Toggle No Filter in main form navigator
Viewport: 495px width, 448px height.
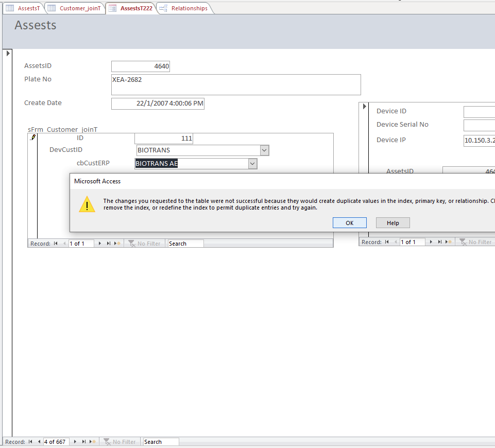click(x=120, y=442)
